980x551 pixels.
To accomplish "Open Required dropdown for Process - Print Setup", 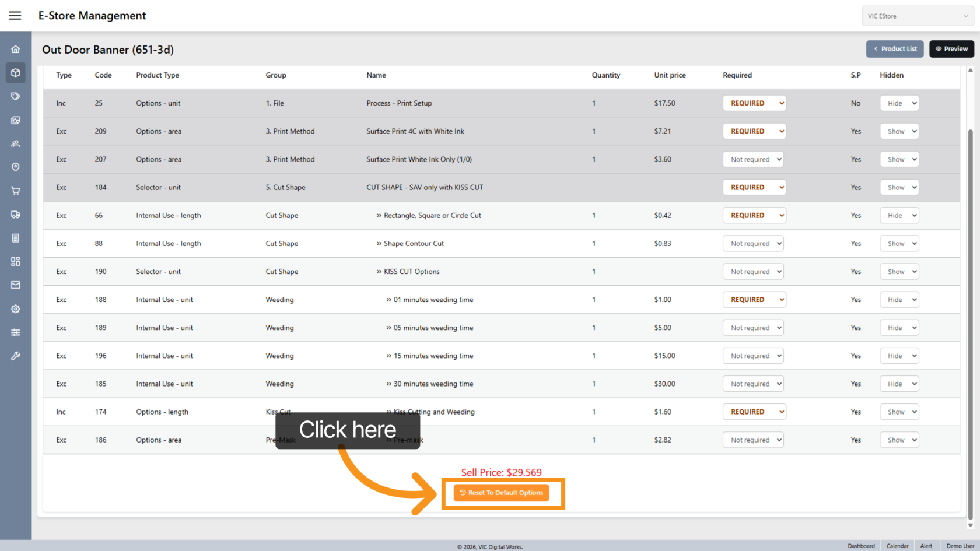I will pyautogui.click(x=754, y=103).
